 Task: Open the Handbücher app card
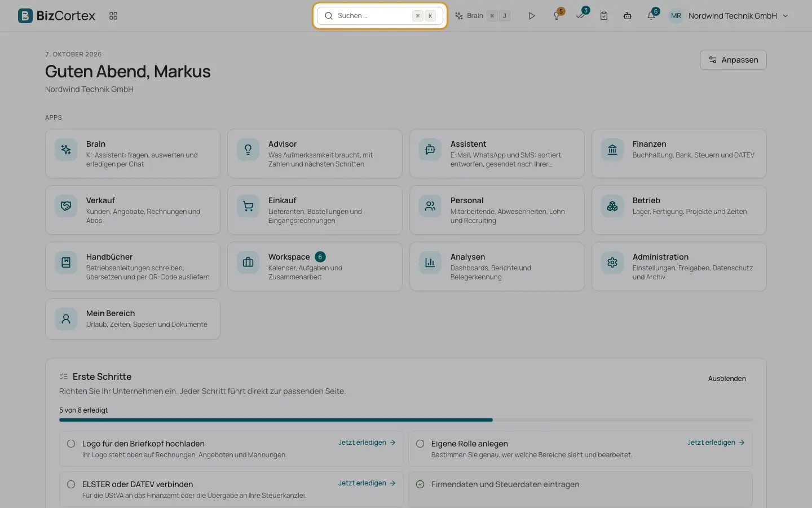coord(133,266)
